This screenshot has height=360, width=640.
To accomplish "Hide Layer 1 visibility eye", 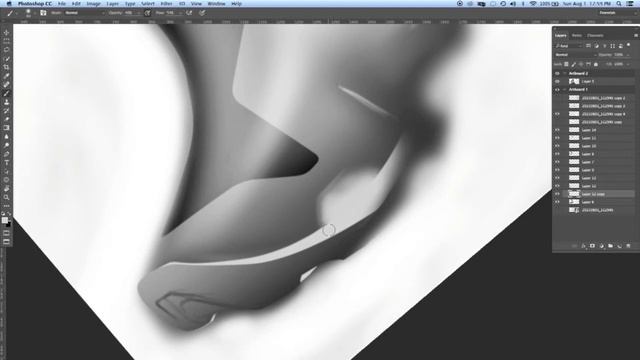I will click(x=557, y=82).
